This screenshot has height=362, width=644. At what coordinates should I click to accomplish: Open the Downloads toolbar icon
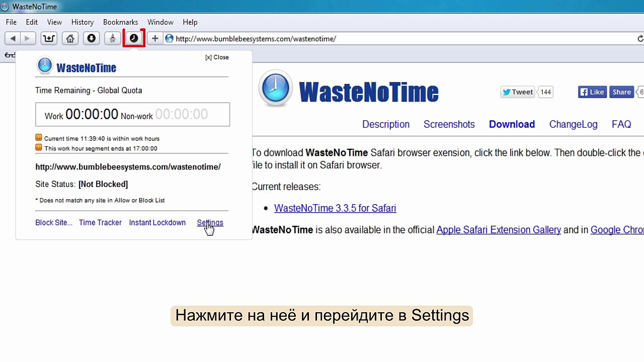pyautogui.click(x=91, y=39)
